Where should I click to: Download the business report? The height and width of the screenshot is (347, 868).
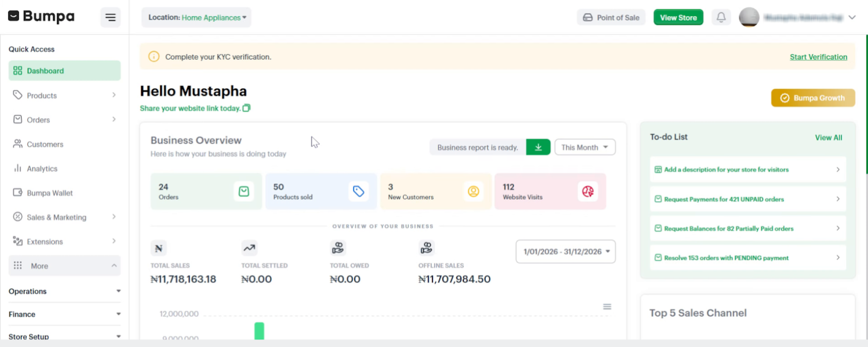[x=538, y=147]
